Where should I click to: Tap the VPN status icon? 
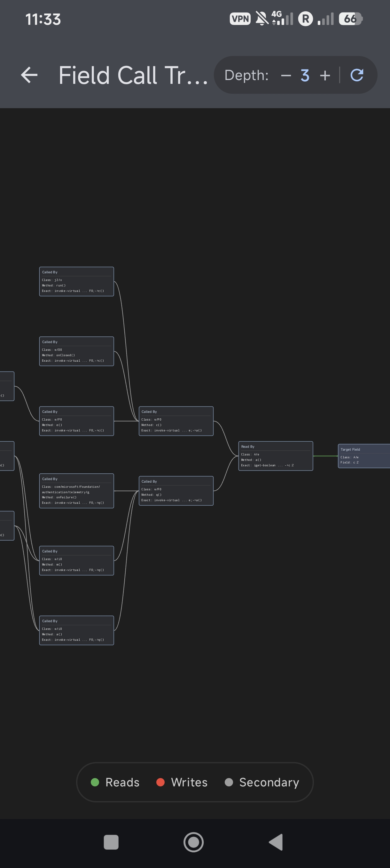pyautogui.click(x=240, y=19)
